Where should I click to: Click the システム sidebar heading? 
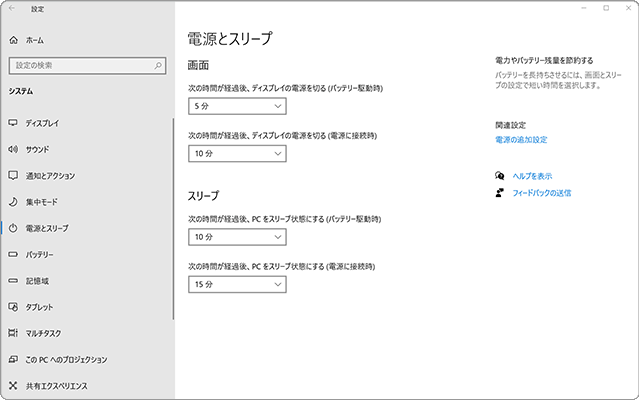coord(20,91)
